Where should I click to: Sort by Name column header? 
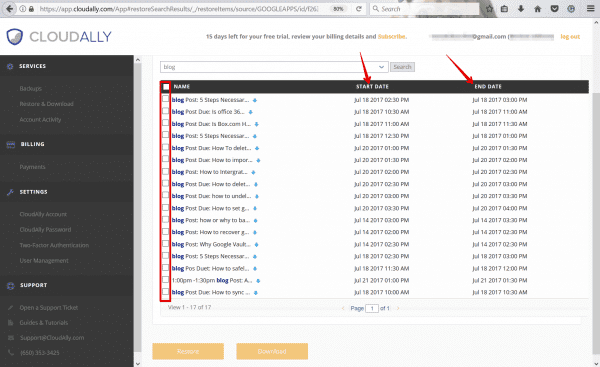pos(182,87)
